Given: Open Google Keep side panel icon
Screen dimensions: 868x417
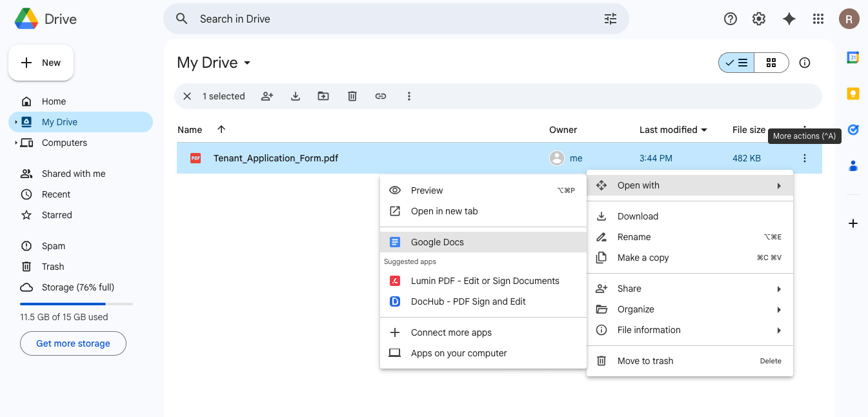Looking at the screenshot, I should click(853, 94).
